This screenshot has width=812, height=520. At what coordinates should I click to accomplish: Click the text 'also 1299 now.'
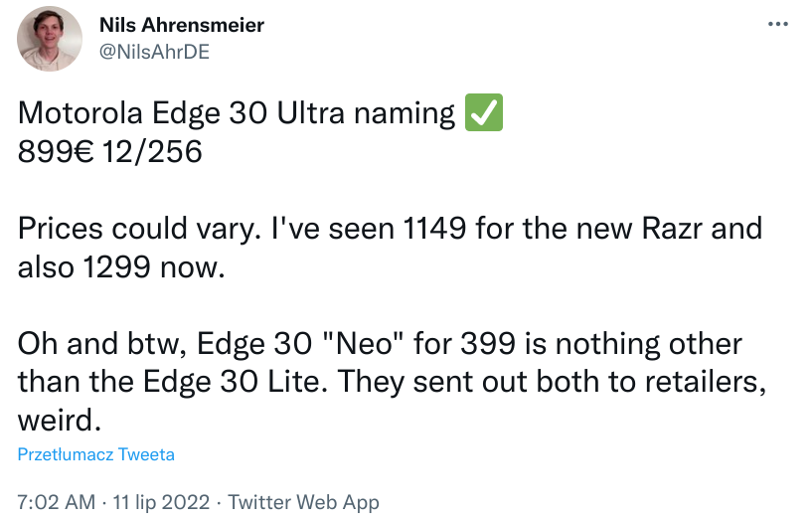click(x=121, y=266)
